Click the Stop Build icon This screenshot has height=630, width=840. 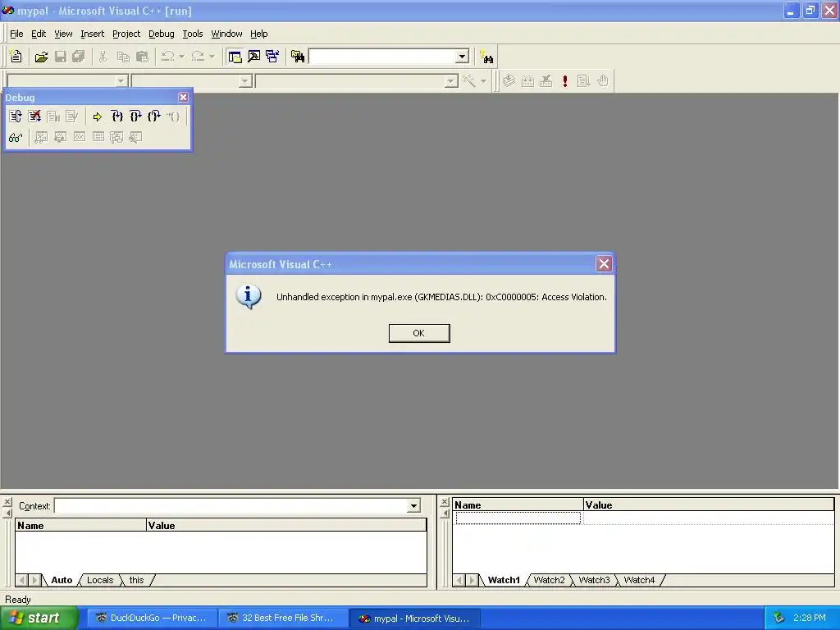click(546, 81)
